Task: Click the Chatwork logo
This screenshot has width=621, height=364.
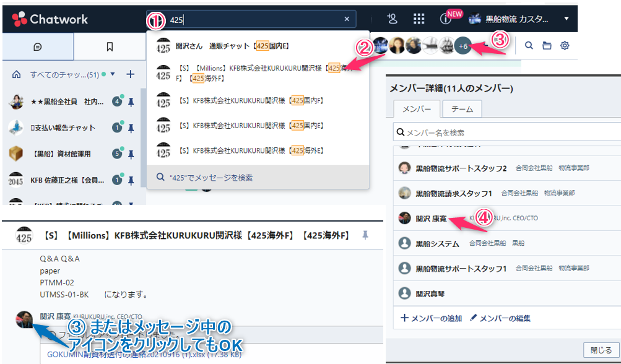Action: click(50, 19)
